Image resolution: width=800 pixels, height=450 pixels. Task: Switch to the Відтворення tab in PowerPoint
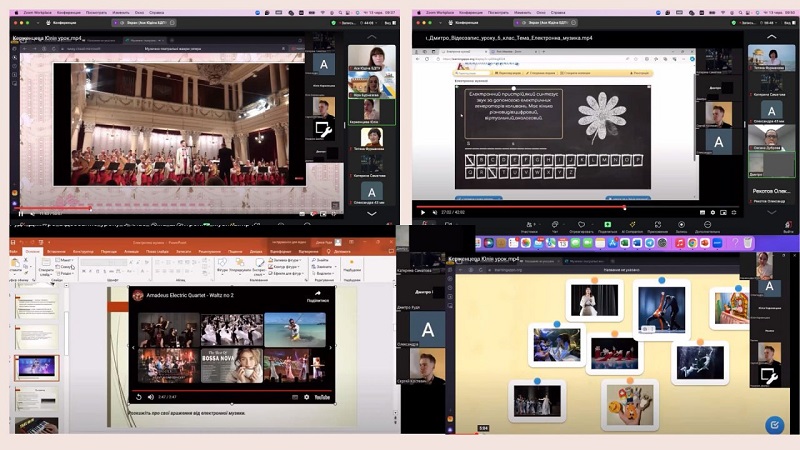(x=308, y=252)
